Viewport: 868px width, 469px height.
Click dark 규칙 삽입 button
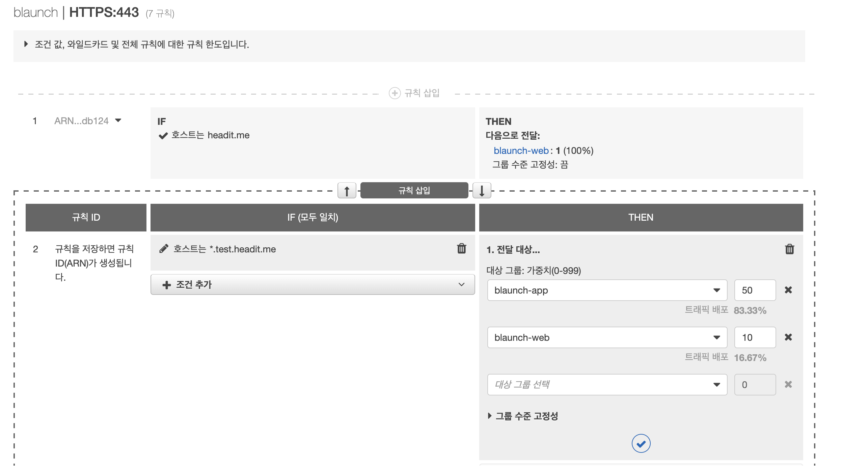tap(414, 191)
